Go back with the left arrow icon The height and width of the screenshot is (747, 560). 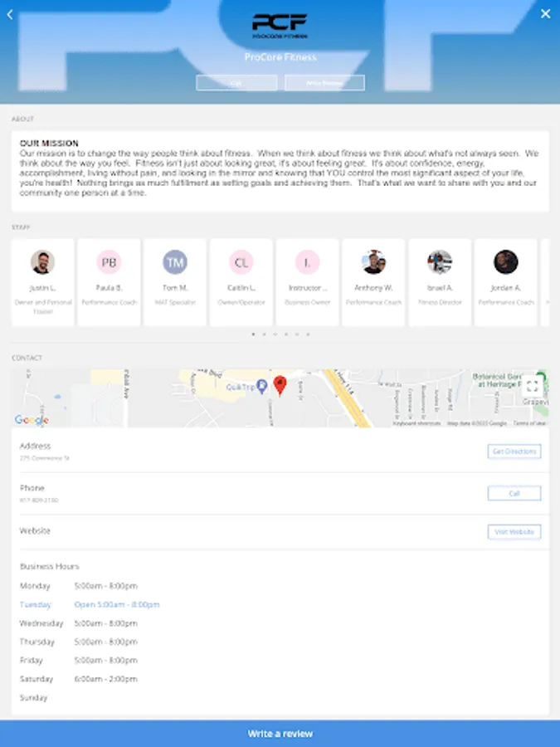point(10,14)
